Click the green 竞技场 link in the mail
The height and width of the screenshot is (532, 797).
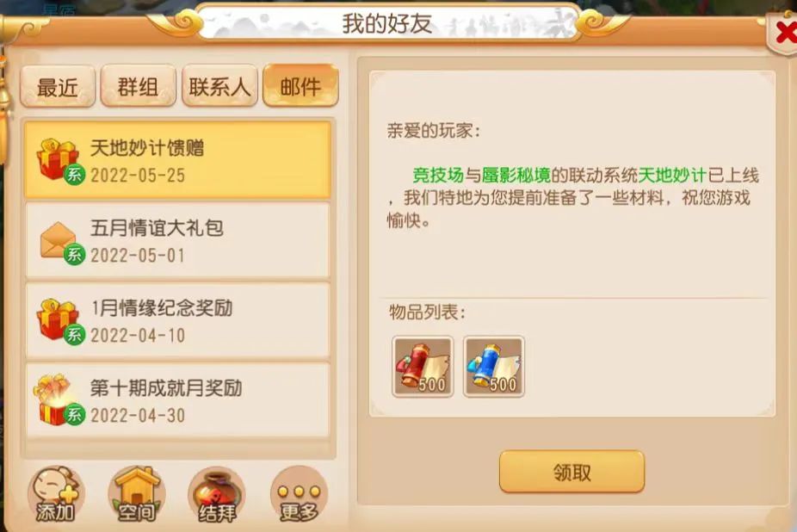click(x=437, y=176)
